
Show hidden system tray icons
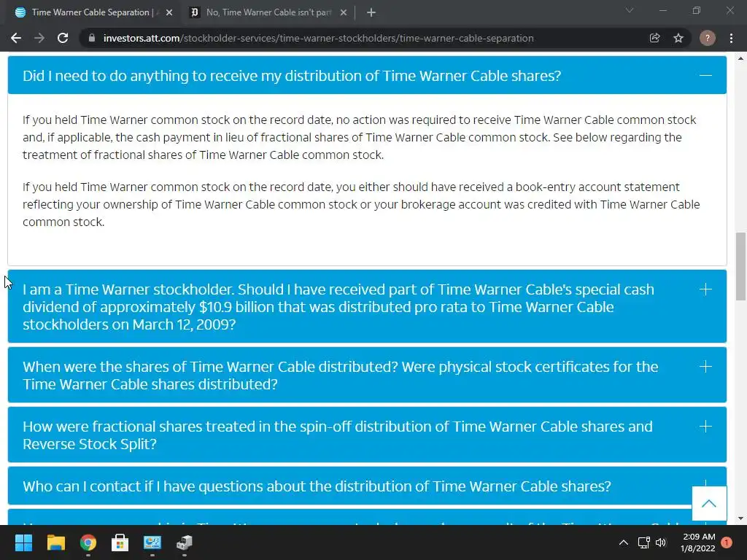[x=623, y=542]
